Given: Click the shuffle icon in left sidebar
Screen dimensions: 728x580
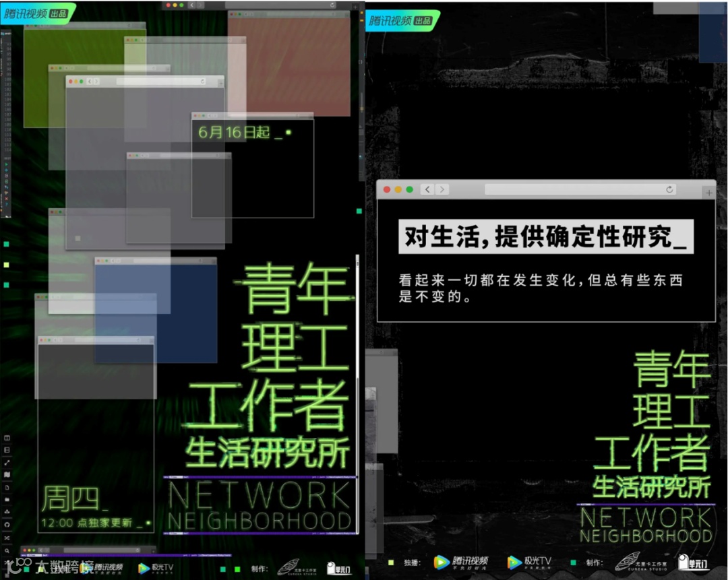Looking at the screenshot, I should [x=7, y=538].
